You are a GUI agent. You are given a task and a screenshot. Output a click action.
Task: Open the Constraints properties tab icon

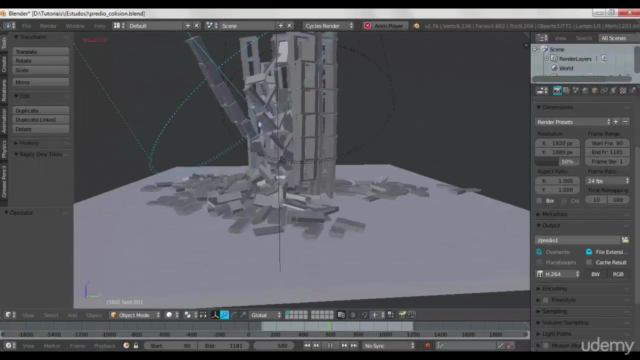click(x=604, y=91)
